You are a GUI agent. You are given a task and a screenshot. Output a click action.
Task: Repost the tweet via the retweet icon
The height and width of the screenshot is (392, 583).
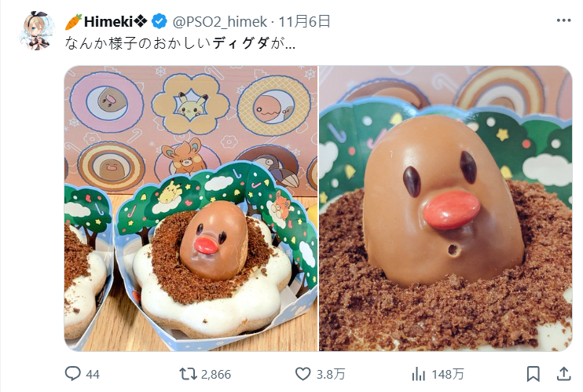click(185, 374)
